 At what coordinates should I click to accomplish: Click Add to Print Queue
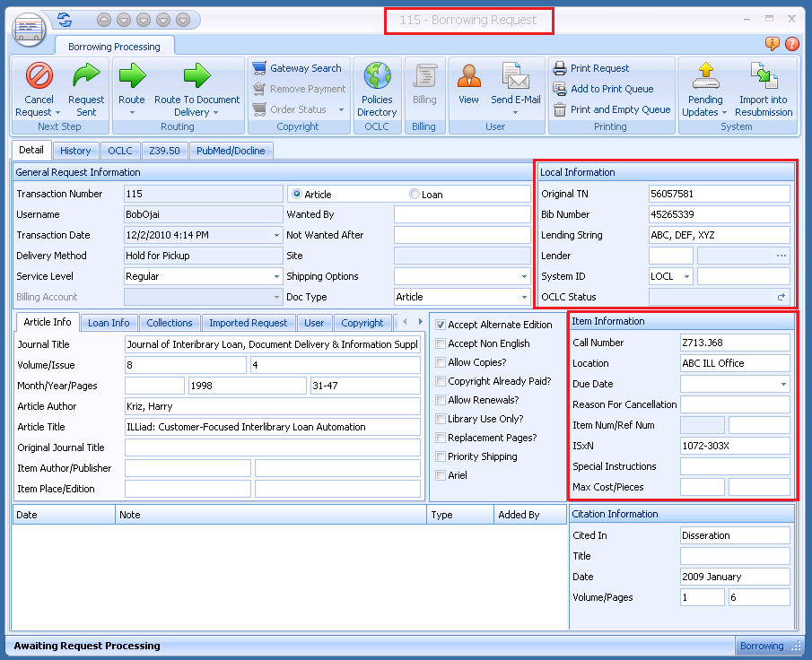point(560,89)
